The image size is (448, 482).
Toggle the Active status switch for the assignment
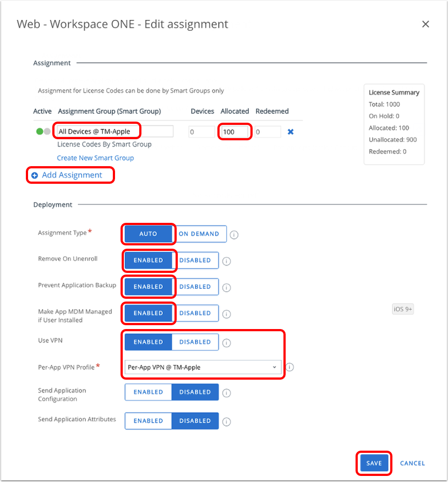(43, 132)
